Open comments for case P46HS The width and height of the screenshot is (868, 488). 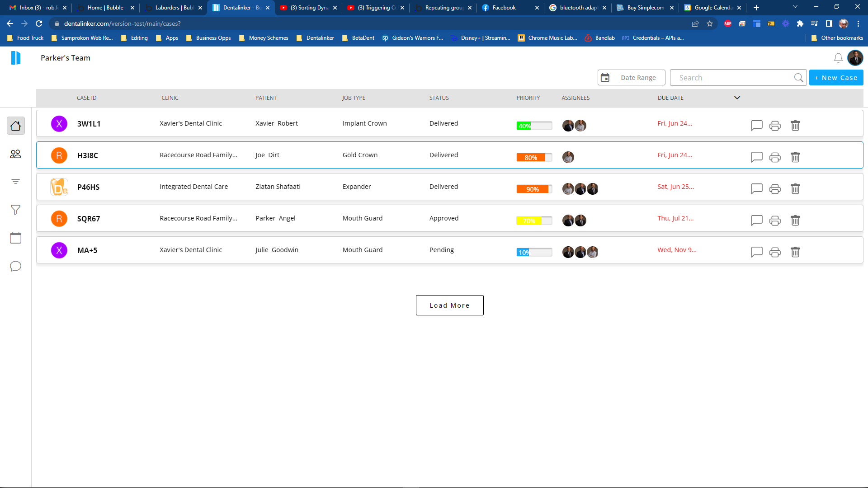click(x=756, y=189)
